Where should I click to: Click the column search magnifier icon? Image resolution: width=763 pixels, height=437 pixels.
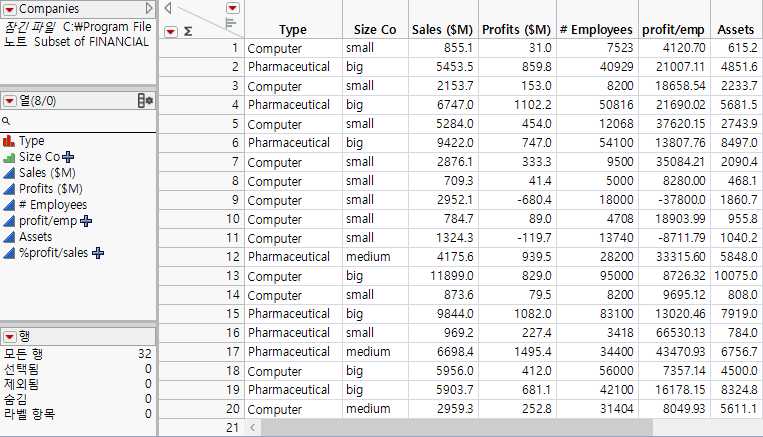tap(6, 121)
